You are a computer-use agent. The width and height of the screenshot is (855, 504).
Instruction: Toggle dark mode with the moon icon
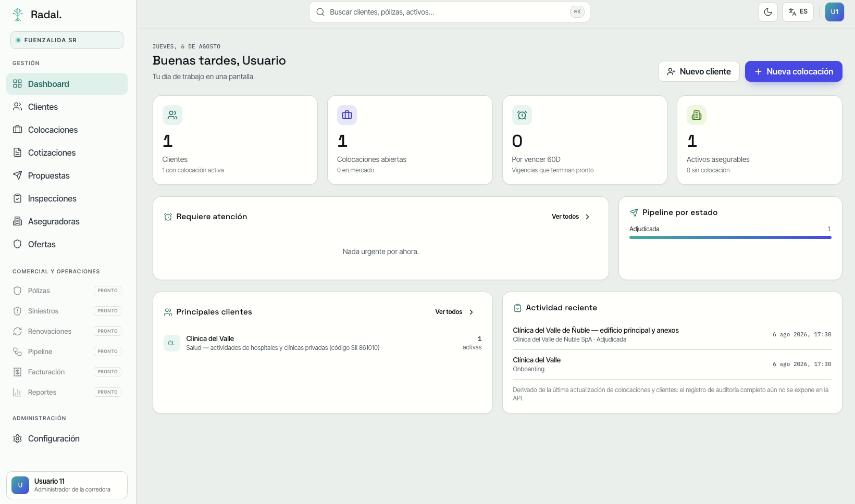768,12
